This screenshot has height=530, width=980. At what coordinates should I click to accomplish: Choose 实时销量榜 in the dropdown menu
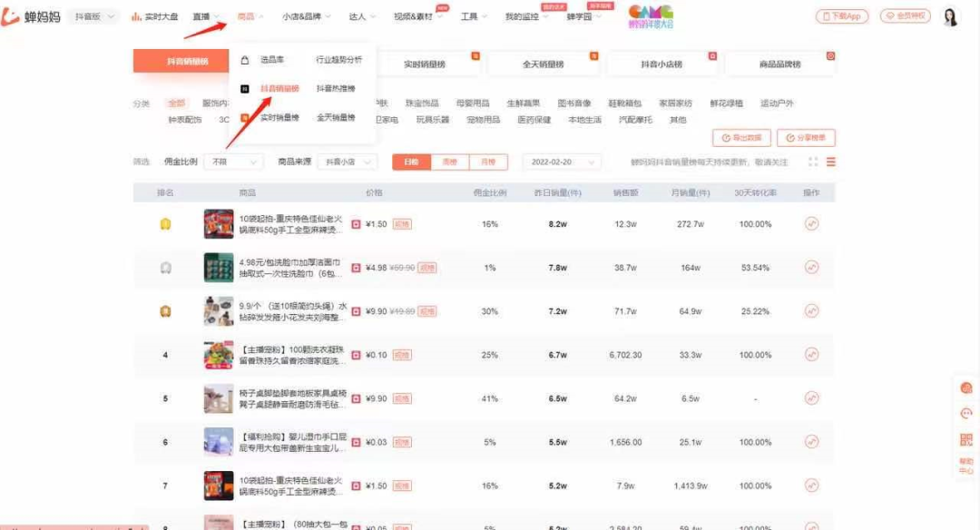click(x=279, y=117)
